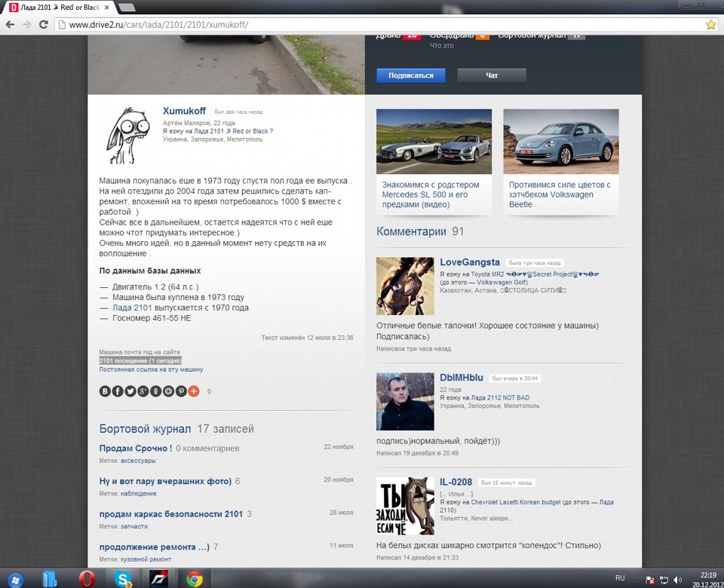The width and height of the screenshot is (724, 588).
Task: Open Volkswagen Beetle article thumbnail
Action: coord(561,141)
